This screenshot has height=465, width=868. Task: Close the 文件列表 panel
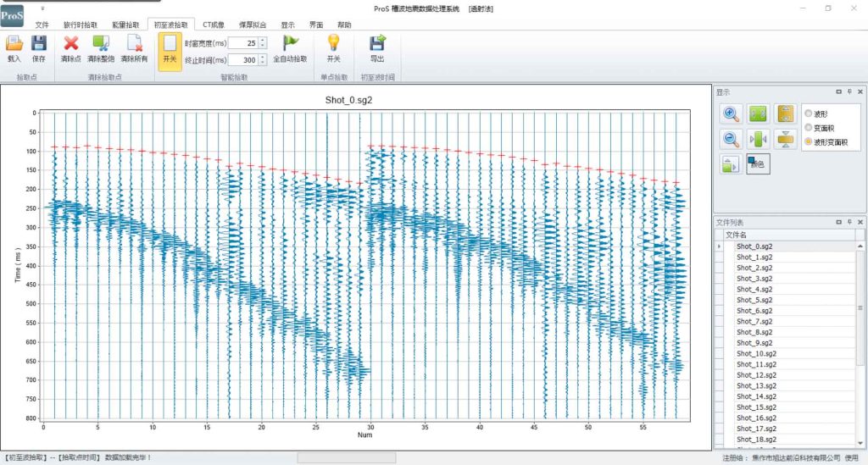pos(860,222)
